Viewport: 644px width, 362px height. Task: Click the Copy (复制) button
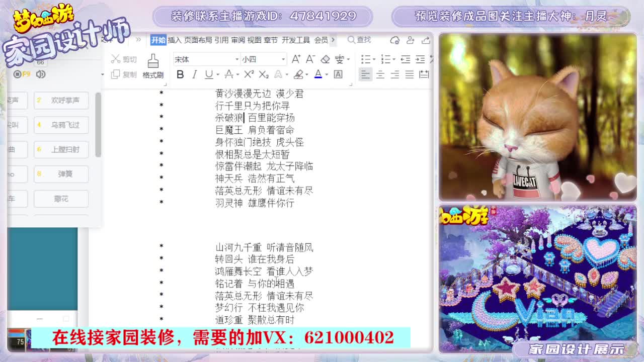124,74
